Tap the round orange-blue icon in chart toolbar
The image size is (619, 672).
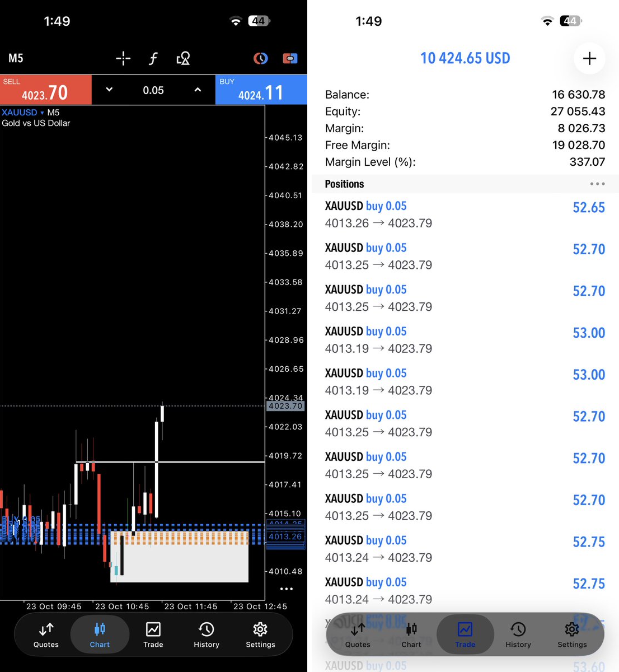261,58
